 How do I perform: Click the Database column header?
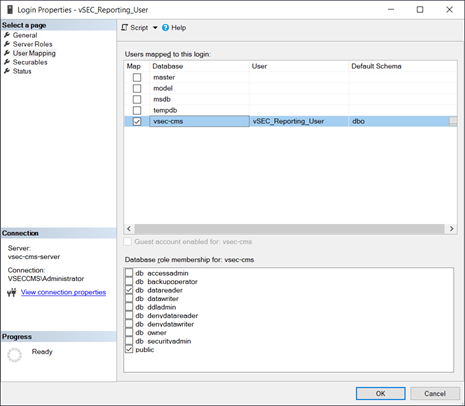point(199,66)
